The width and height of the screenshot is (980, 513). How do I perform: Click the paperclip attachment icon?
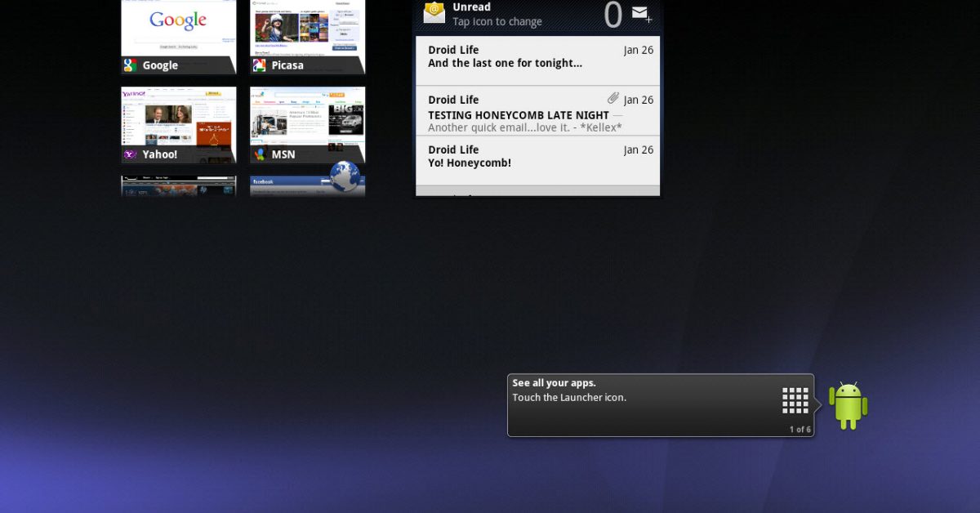click(613, 99)
